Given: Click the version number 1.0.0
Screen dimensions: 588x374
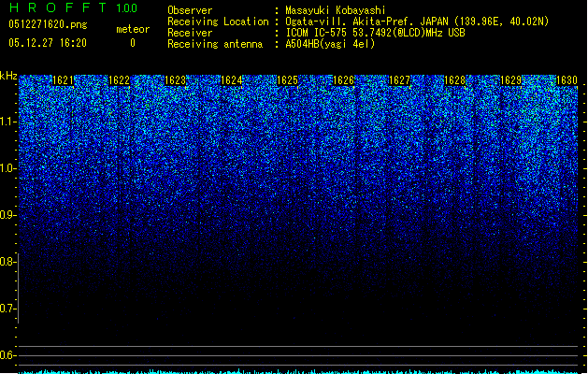Looking at the screenshot, I should [126, 8].
